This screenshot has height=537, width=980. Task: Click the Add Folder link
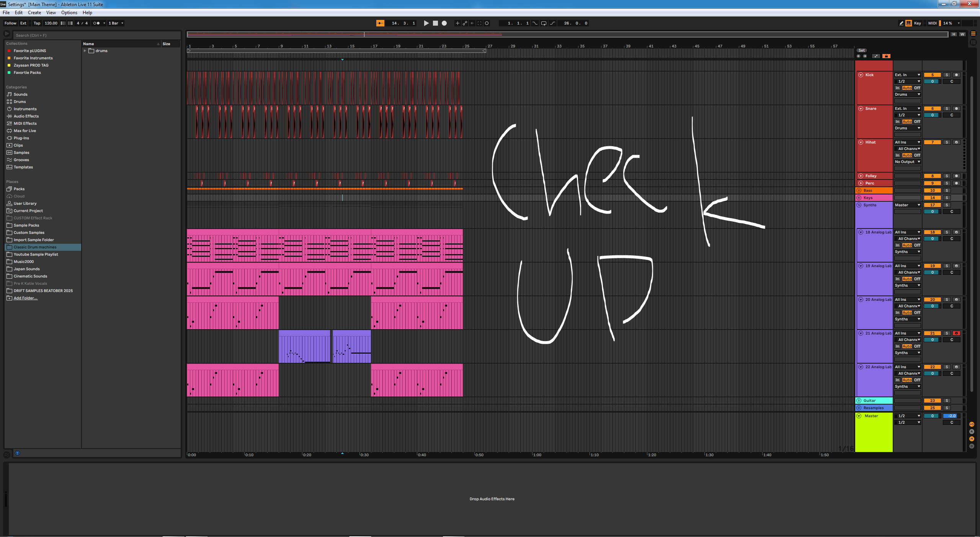click(26, 298)
